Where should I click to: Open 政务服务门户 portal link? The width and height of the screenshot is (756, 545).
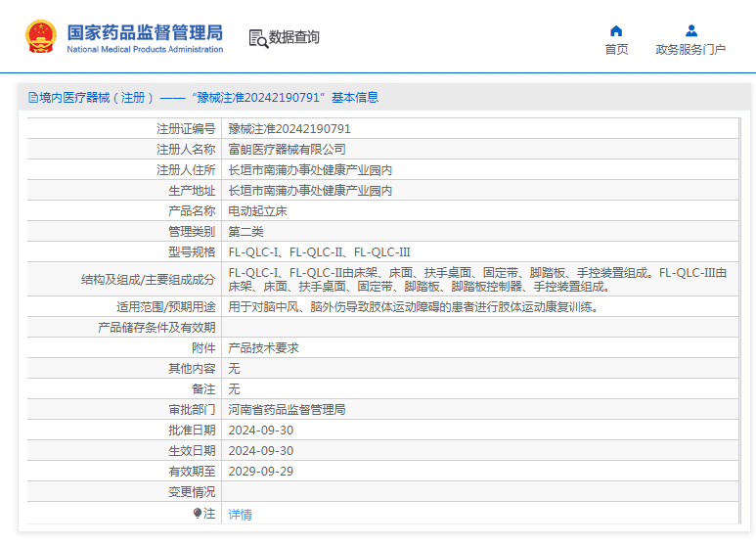690,49
